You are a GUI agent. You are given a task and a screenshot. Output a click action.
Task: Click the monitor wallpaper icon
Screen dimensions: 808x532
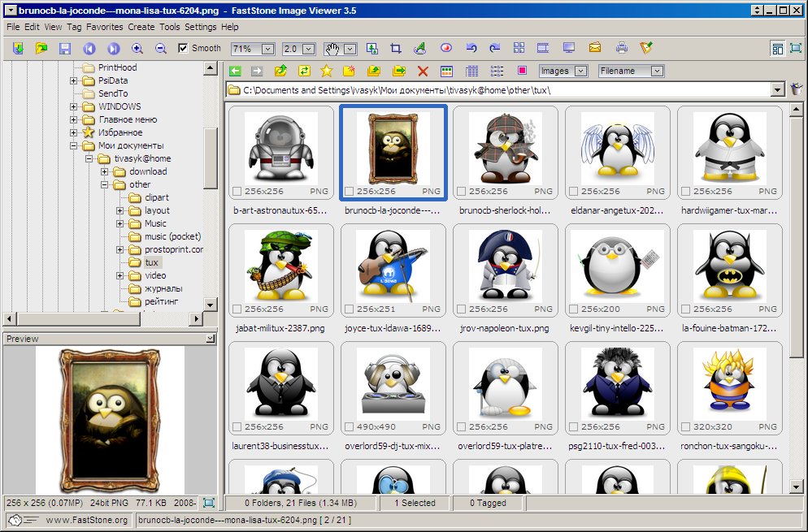coord(569,48)
